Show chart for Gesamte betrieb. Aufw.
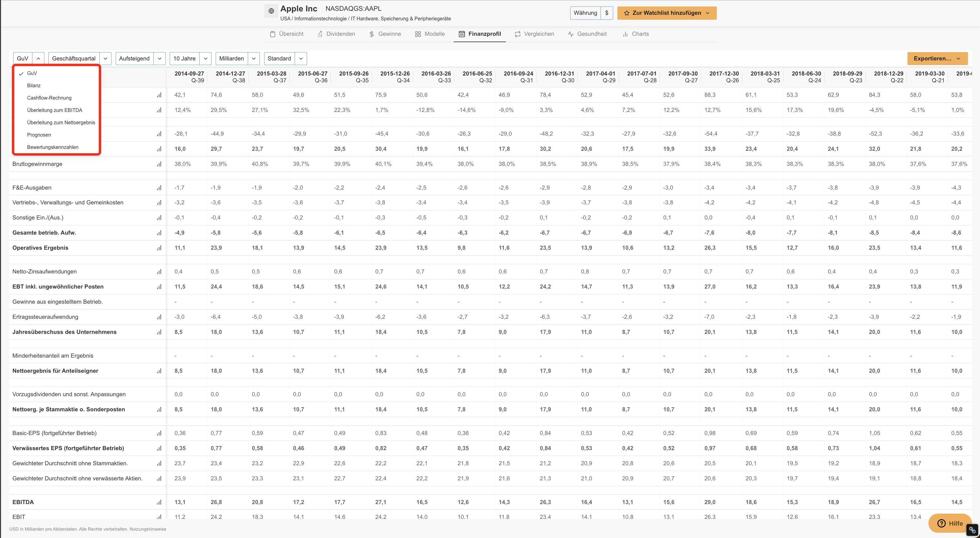The height and width of the screenshot is (538, 980). (x=159, y=233)
